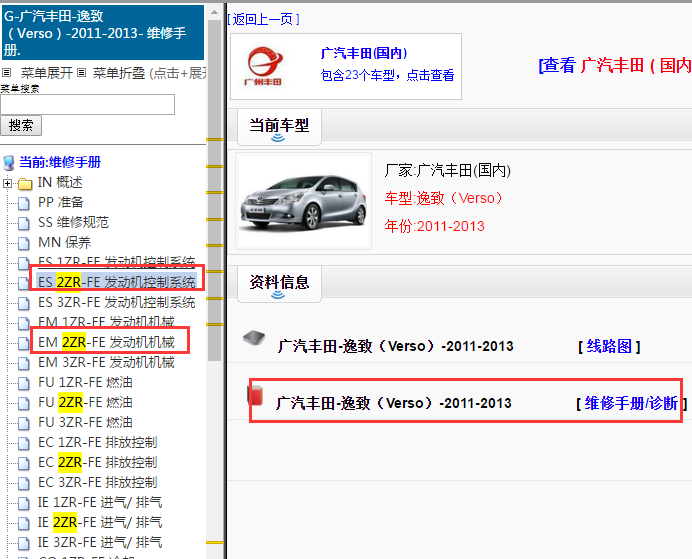Image resolution: width=692 pixels, height=559 pixels.
Task: Click the 菜单折叠 collapse-all icon
Action: point(82,72)
